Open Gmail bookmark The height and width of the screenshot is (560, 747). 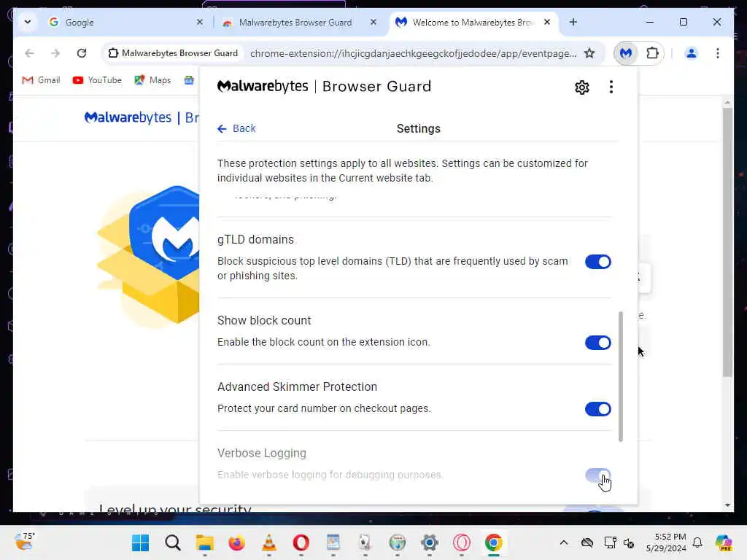coord(41,80)
